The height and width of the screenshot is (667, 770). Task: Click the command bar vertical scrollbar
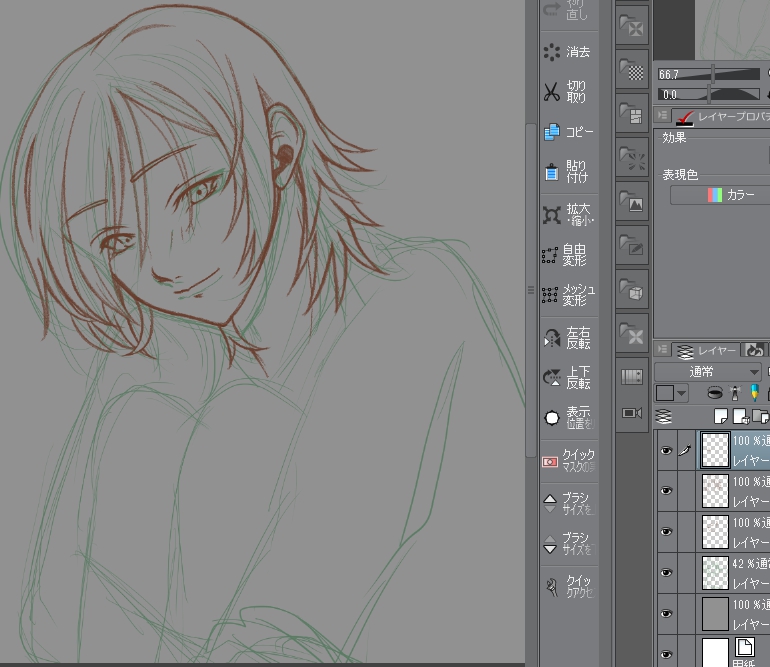(530, 290)
